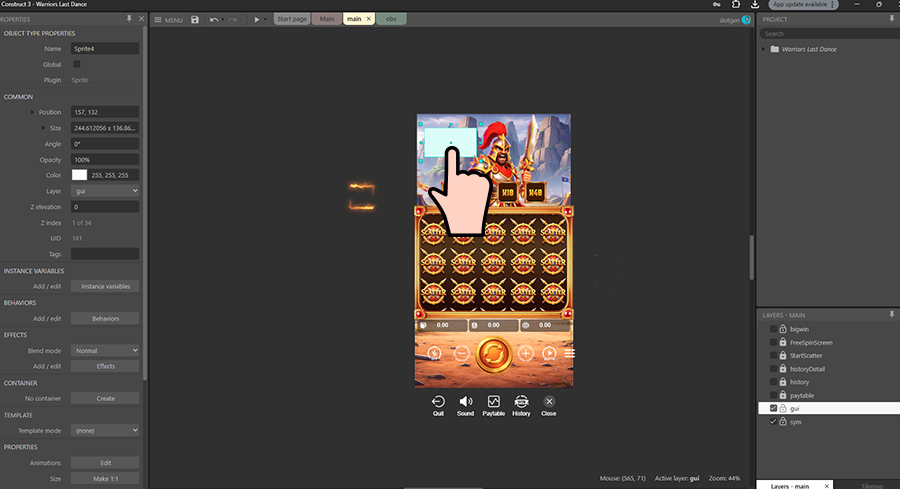Click the Effects button
900x489 pixels.
pyautogui.click(x=105, y=366)
